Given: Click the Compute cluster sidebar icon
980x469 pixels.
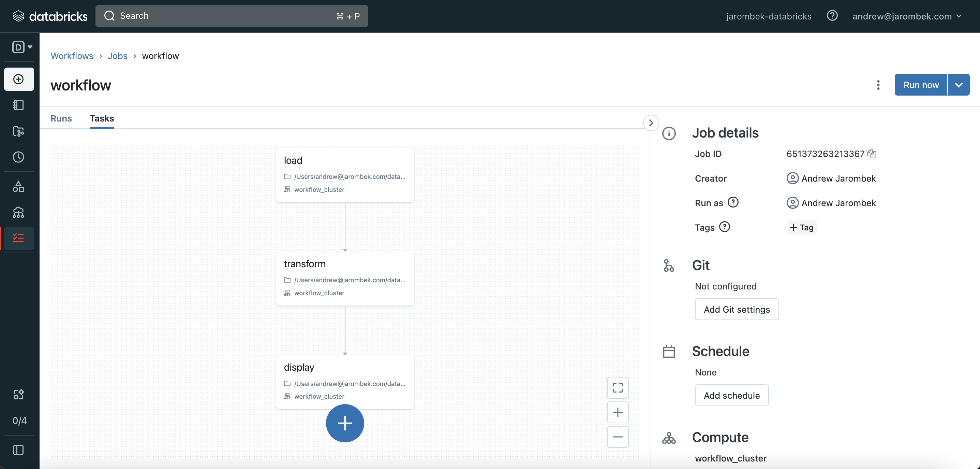Looking at the screenshot, I should pyautogui.click(x=18, y=212).
